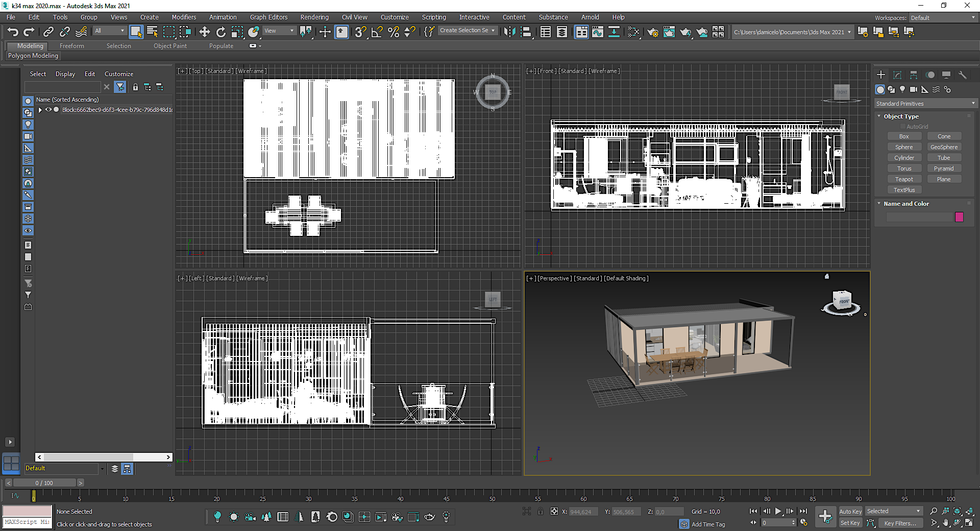Click the Teapot primitive button
The image size is (980, 531).
point(904,179)
